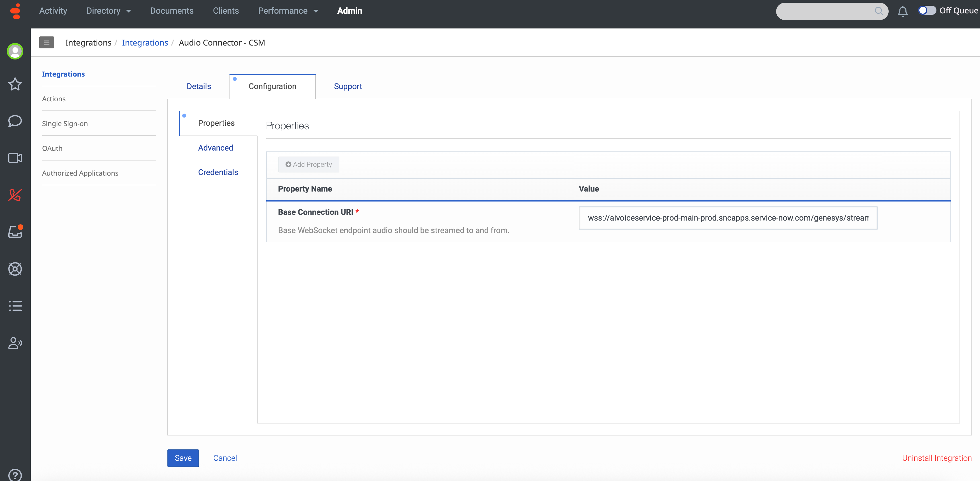Open the video camera icon
The image size is (980, 481).
click(15, 158)
